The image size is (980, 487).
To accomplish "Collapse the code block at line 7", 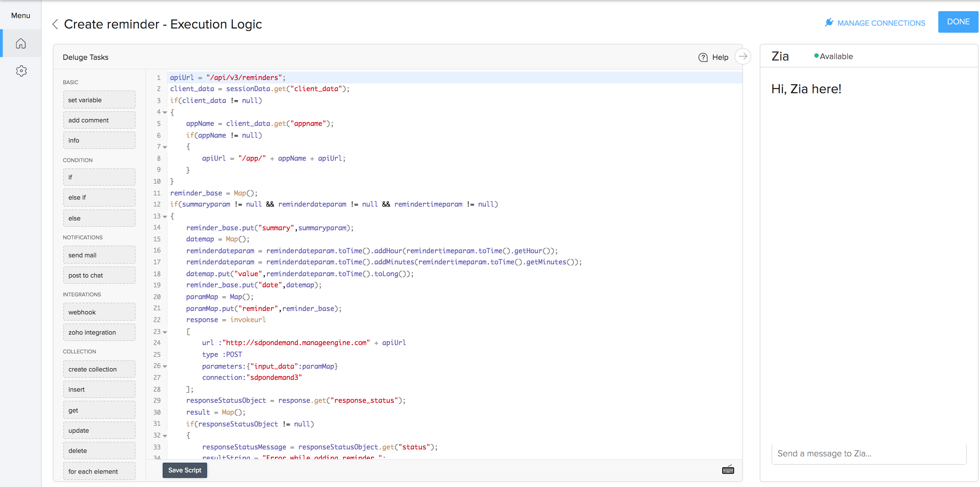I will 165,147.
